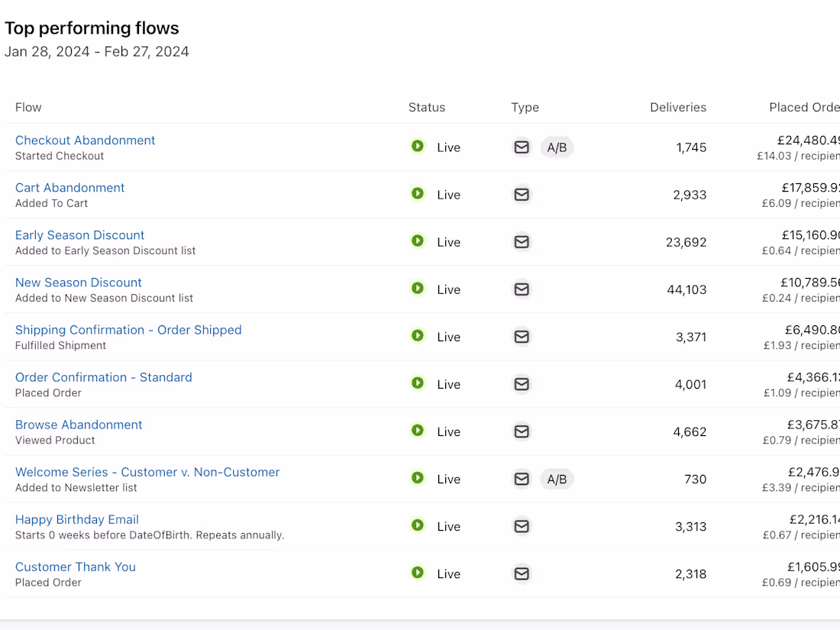840x630 pixels.
Task: Click the email icon for Happy Birthday Email
Action: 522,526
